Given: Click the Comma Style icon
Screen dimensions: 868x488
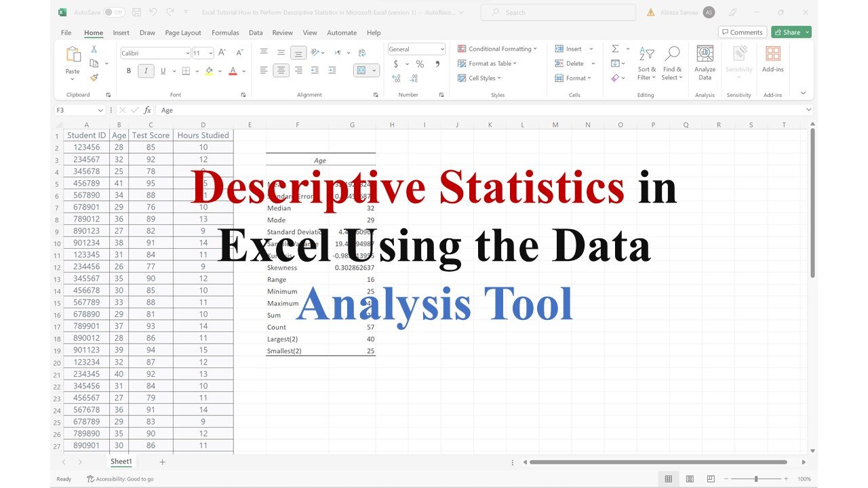Looking at the screenshot, I should [x=437, y=64].
